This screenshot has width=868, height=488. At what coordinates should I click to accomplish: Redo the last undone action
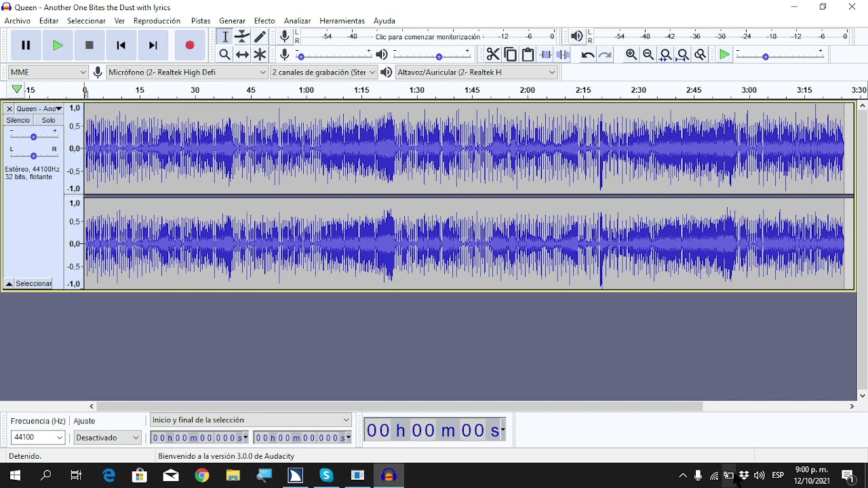(x=605, y=54)
